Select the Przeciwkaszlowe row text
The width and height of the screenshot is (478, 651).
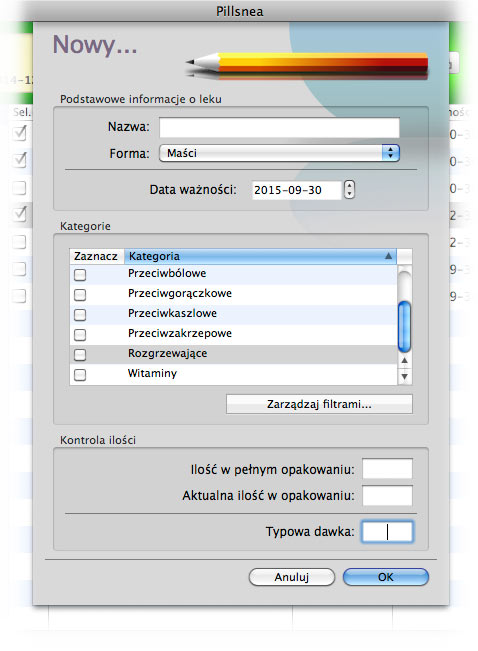[x=172, y=313]
